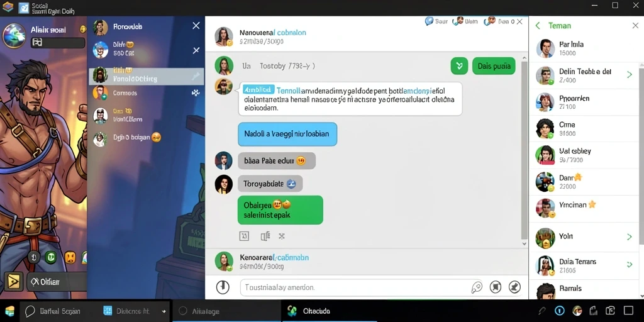Open the Duia Temans entry chevron
Viewport: 644px width, 322px height.
tap(629, 265)
